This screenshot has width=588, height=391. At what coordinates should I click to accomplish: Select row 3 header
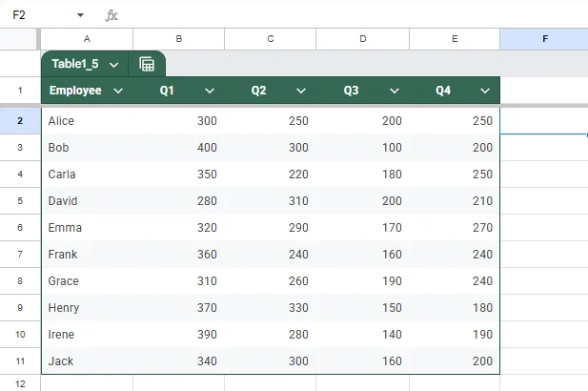pos(20,148)
